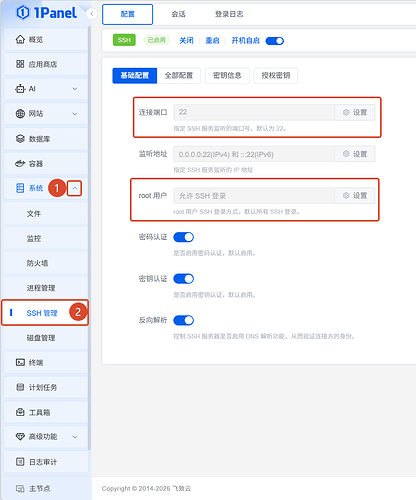Open 文件 in the sidebar

point(46,214)
